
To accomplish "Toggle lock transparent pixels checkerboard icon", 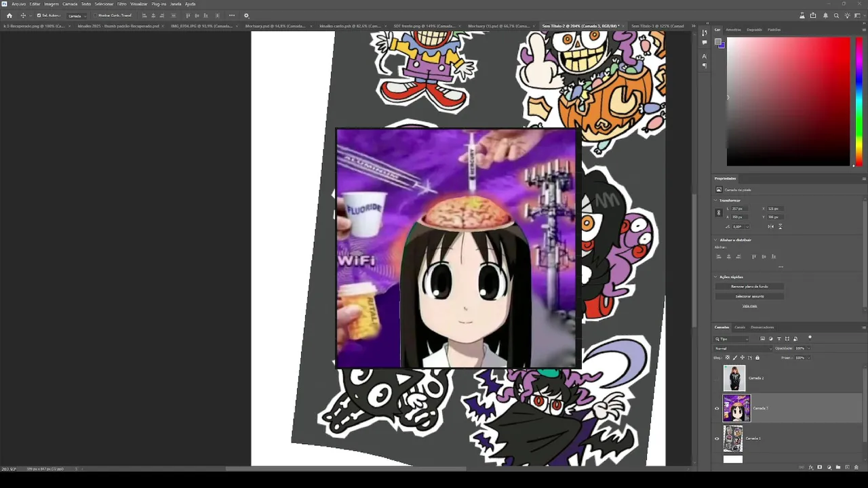I will 728,357.
